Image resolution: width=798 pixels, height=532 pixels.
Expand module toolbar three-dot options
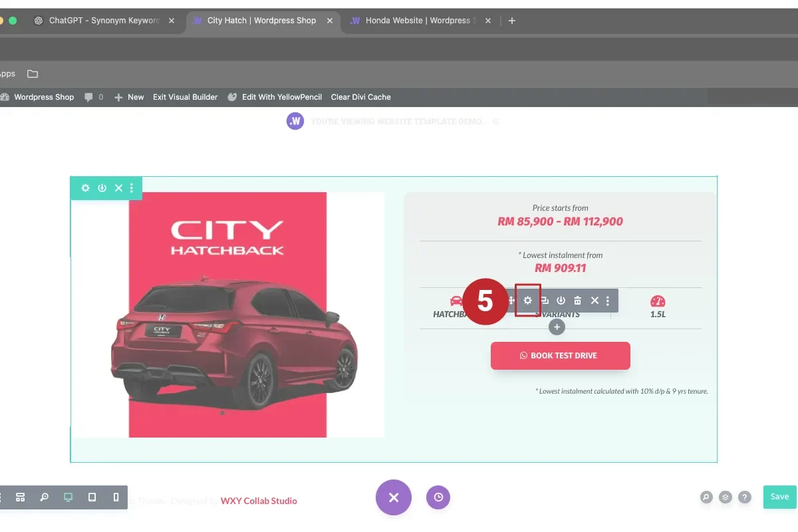pyautogui.click(x=608, y=301)
